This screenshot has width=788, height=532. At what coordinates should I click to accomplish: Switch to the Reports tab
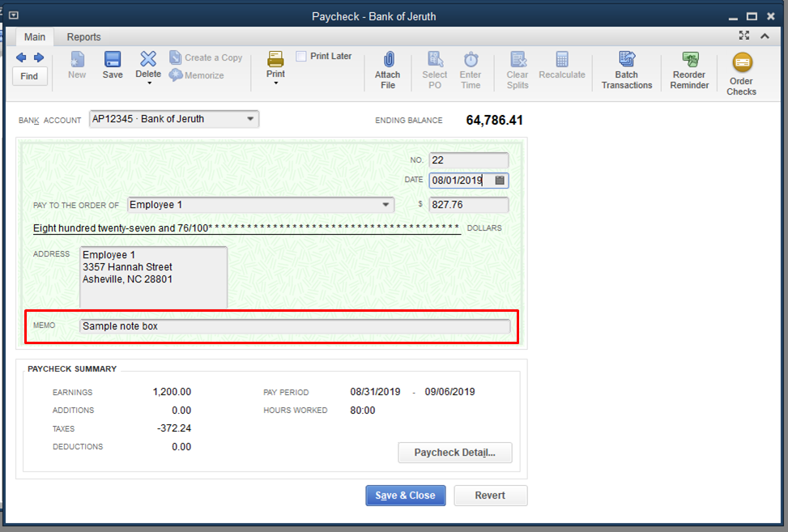point(84,37)
